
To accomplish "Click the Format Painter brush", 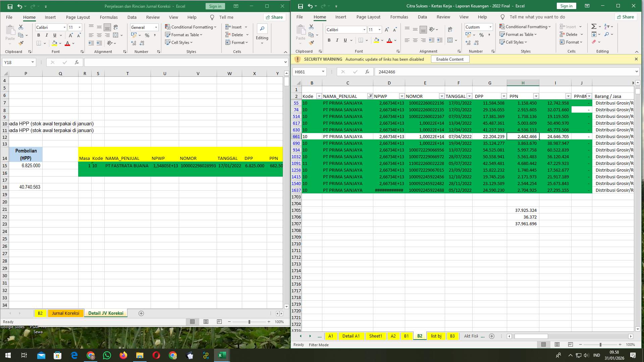I will [311, 43].
